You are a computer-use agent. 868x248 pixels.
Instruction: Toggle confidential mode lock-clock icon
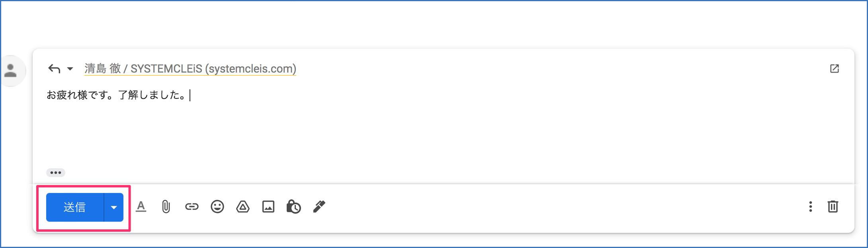tap(293, 207)
